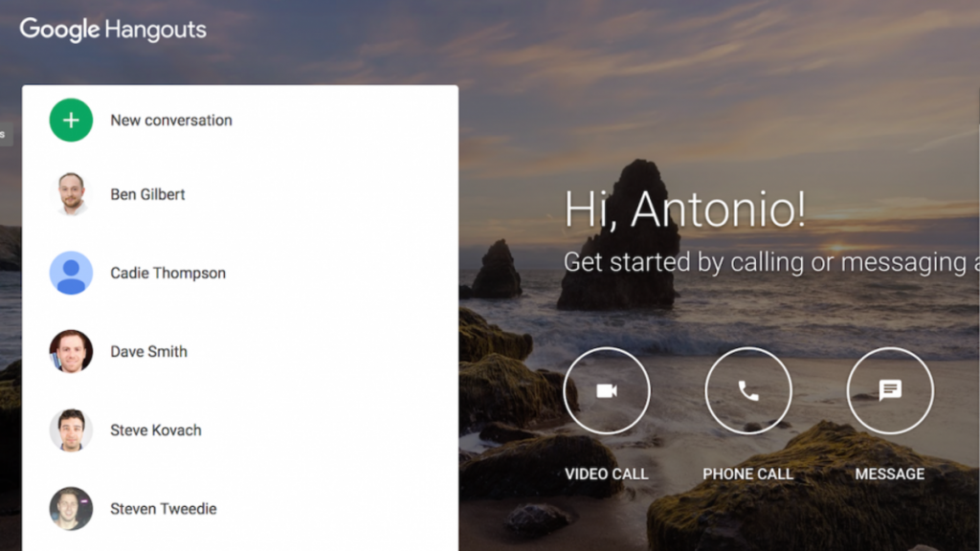The width and height of the screenshot is (980, 551).
Task: Click Dave Smith's profile photo
Action: (71, 352)
